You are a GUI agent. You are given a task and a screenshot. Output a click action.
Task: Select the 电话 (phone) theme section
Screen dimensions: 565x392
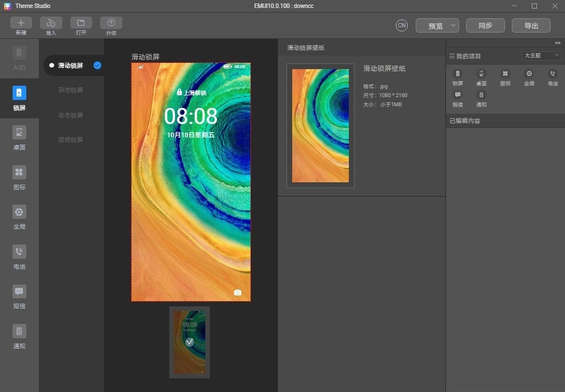click(x=19, y=256)
